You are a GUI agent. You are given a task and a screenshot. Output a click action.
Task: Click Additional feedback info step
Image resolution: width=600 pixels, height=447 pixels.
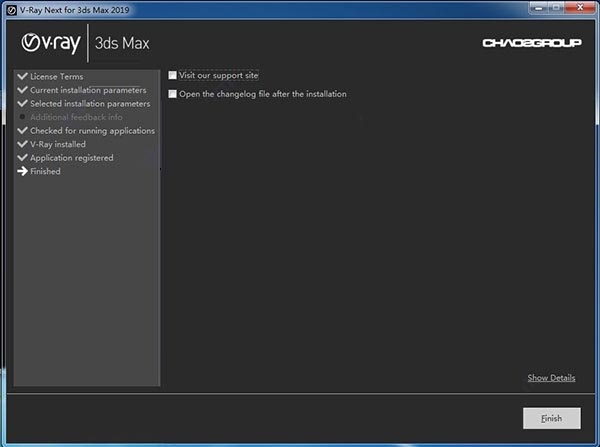tap(77, 117)
